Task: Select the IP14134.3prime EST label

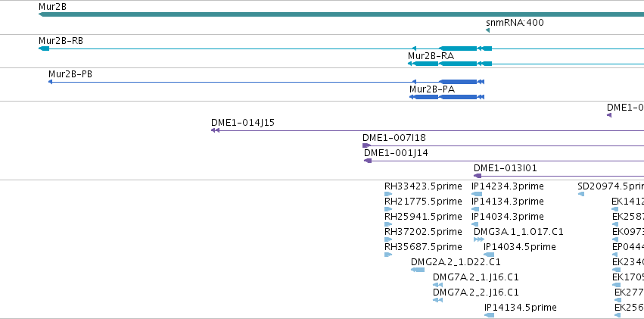Action: pos(508,202)
